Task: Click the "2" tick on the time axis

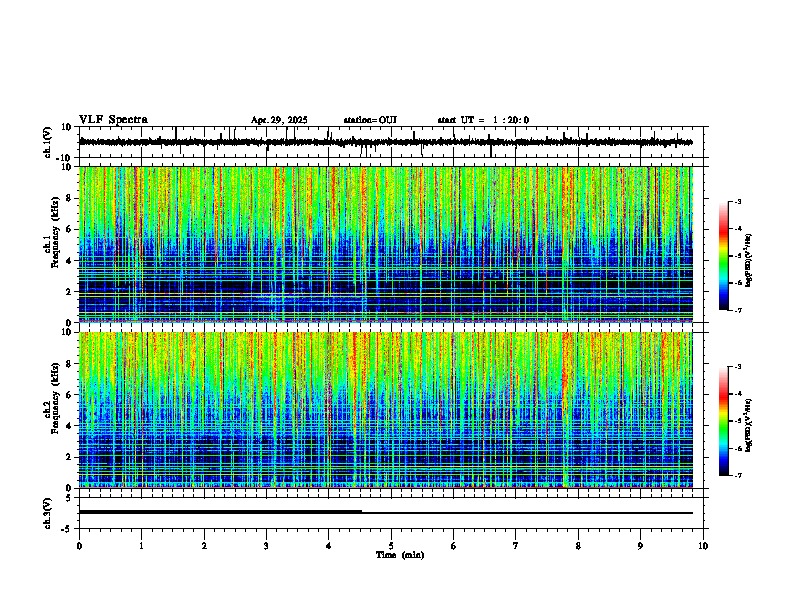Action: point(204,546)
